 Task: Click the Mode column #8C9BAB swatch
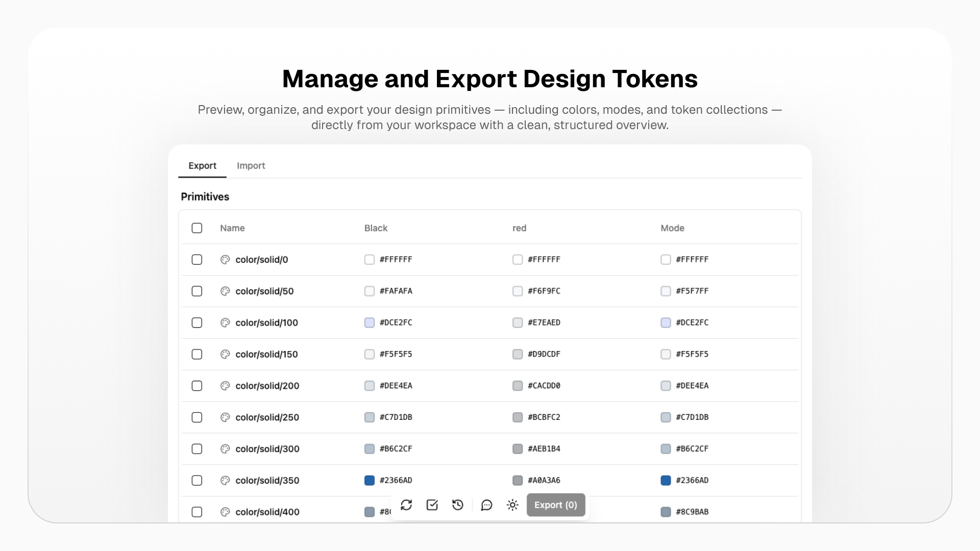coord(666,512)
